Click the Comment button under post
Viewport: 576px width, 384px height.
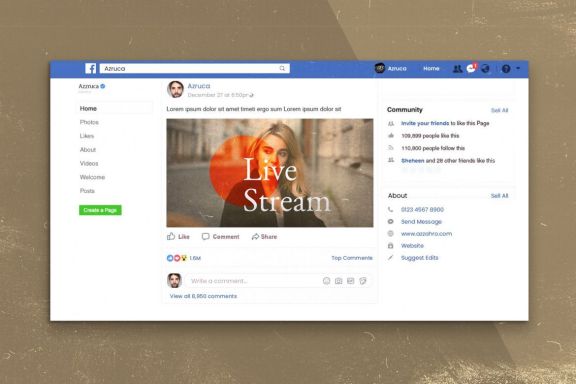click(x=221, y=237)
